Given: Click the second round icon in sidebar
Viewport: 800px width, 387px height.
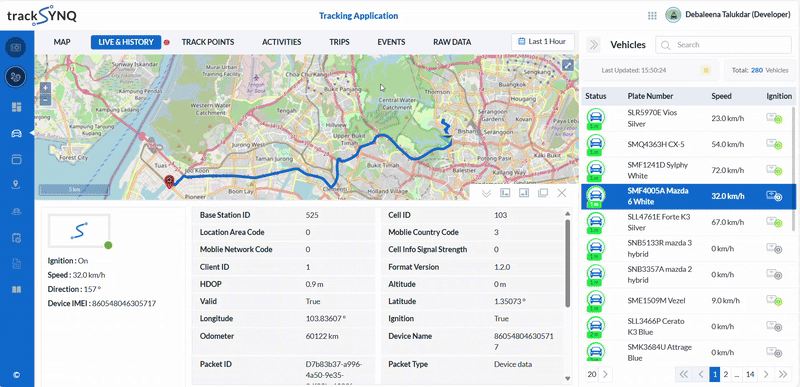Looking at the screenshot, I should tap(16, 77).
